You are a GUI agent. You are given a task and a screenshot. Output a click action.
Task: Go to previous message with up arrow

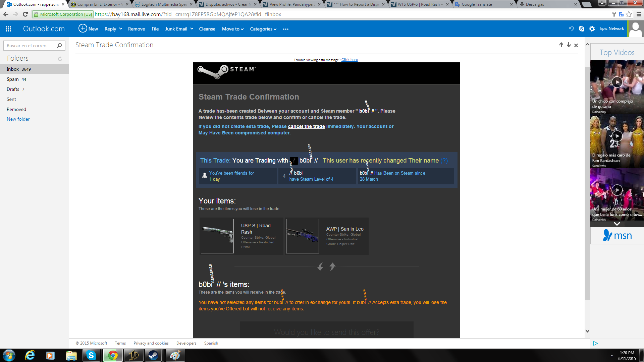coord(561,45)
